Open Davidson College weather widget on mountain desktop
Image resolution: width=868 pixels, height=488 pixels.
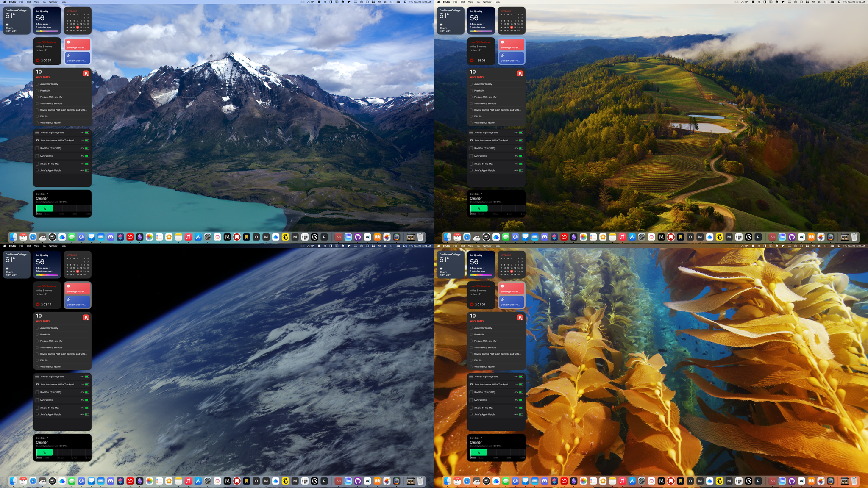point(17,20)
